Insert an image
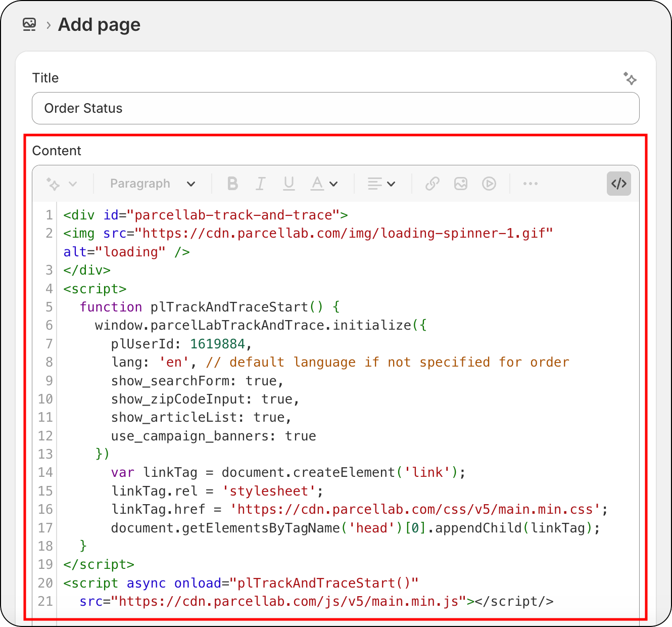Image resolution: width=672 pixels, height=627 pixels. 460,184
